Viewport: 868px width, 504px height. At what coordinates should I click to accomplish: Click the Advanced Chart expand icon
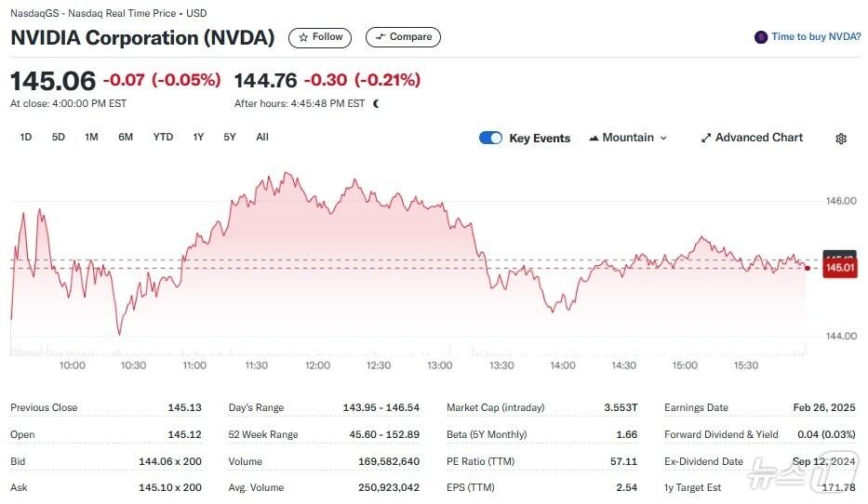click(706, 138)
